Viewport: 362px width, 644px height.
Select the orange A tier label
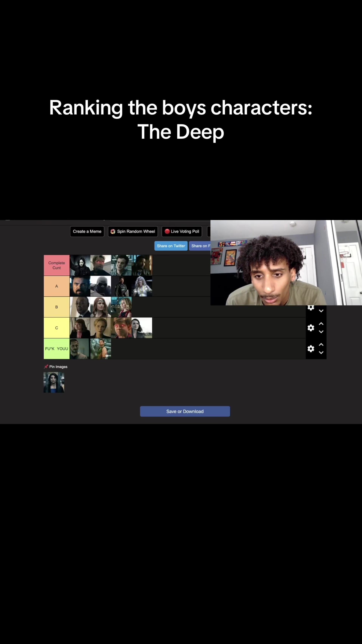(x=57, y=286)
